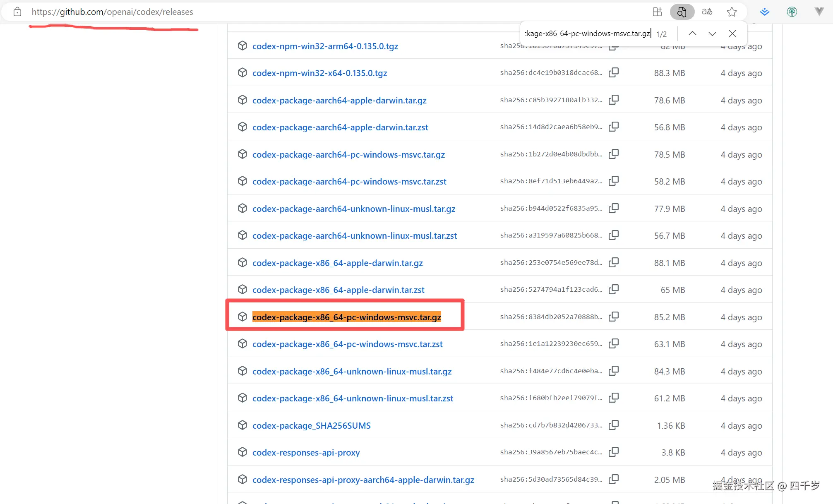Open codex-package-x86_64-unknown-linux-musl.tar.zst link

[353, 398]
